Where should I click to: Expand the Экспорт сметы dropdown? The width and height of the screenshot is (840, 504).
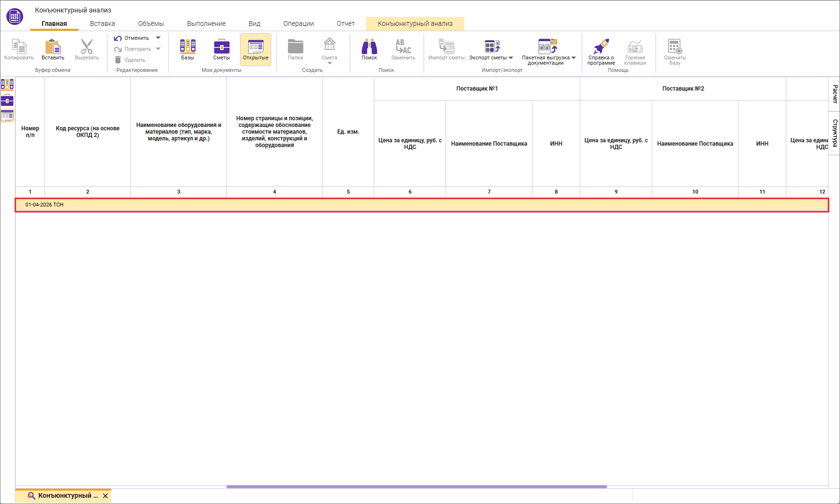pos(511,58)
